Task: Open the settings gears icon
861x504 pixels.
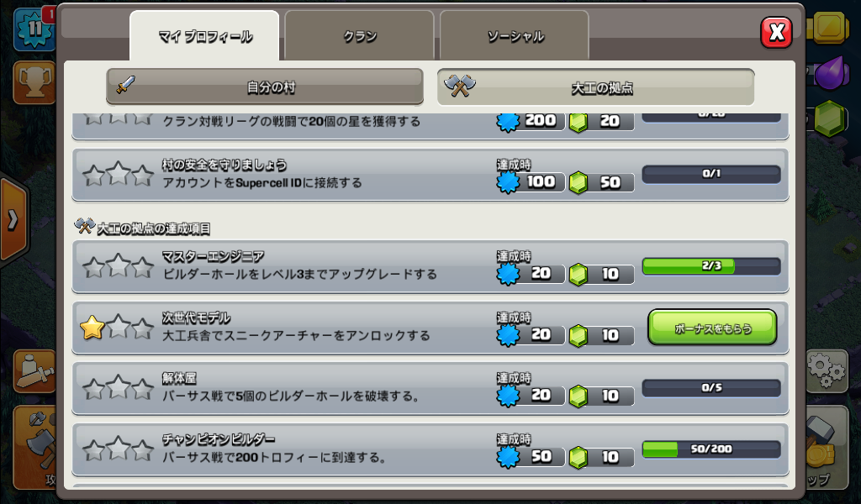Action: coord(827,371)
